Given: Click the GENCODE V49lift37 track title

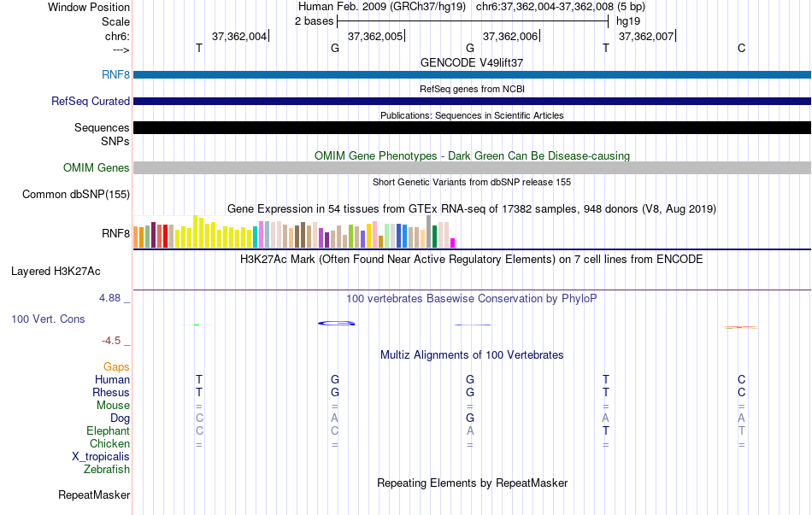Looking at the screenshot, I should click(x=472, y=62).
